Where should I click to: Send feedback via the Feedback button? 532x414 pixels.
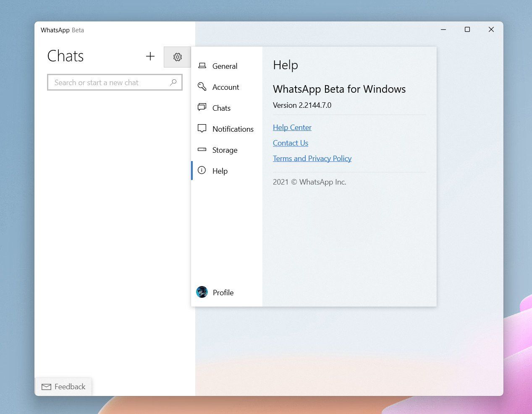(x=63, y=387)
